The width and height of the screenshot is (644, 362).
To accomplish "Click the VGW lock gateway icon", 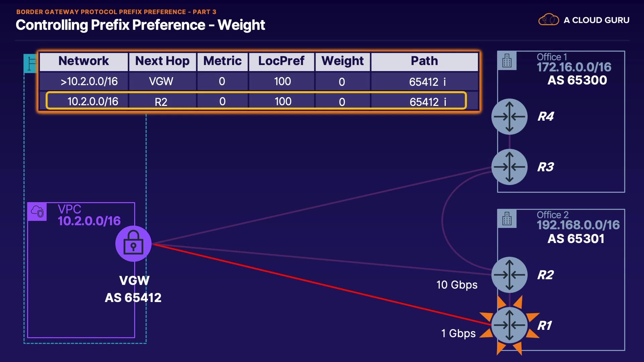I will point(133,244).
